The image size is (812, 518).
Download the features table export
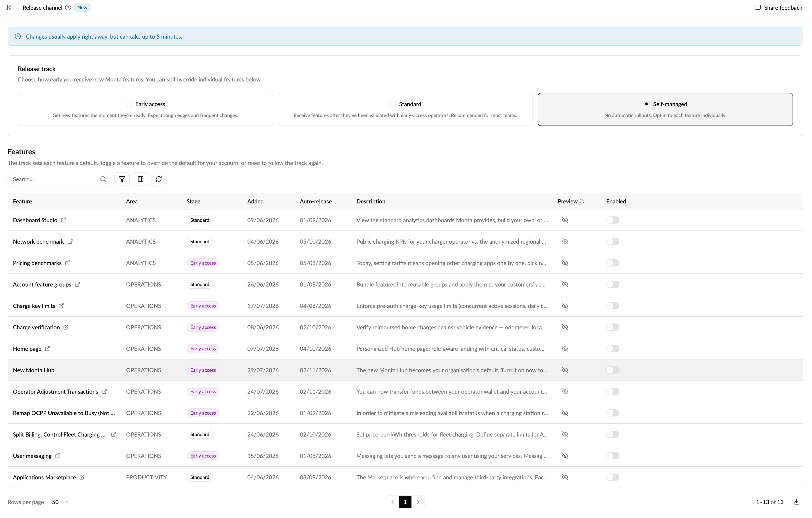(x=797, y=502)
